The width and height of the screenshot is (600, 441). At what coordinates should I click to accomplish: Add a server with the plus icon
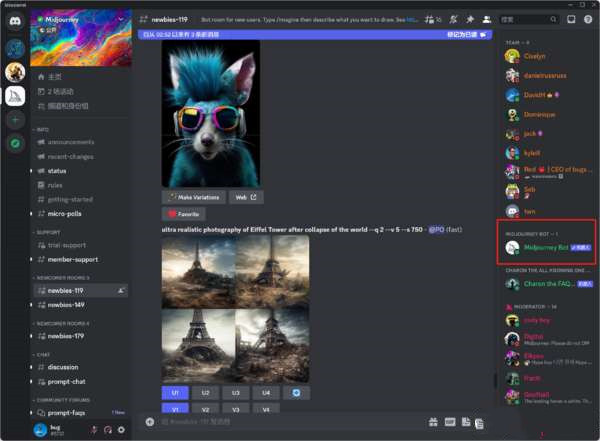(15, 120)
